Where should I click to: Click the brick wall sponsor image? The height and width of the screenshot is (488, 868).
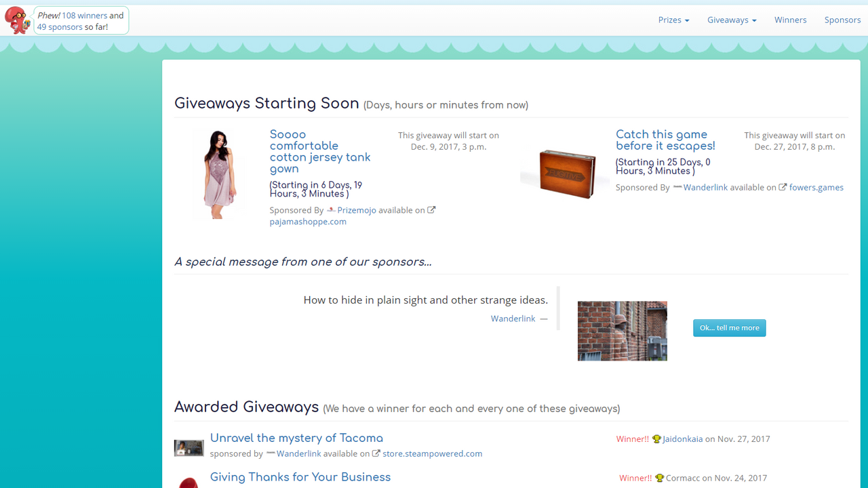(x=622, y=330)
